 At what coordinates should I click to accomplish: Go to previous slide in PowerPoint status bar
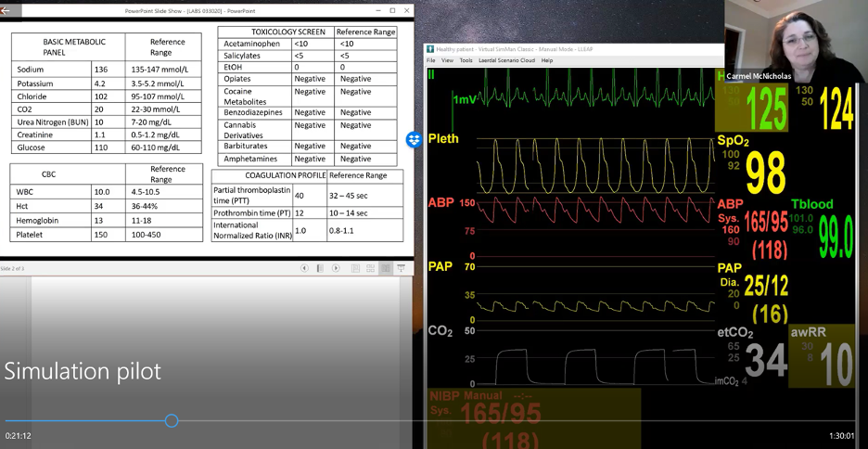[304, 268]
